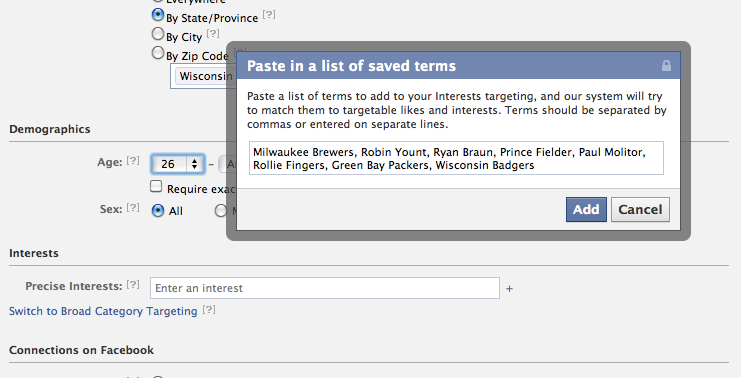Click the lock icon in dialog header
741x378 pixels.
tap(666, 66)
